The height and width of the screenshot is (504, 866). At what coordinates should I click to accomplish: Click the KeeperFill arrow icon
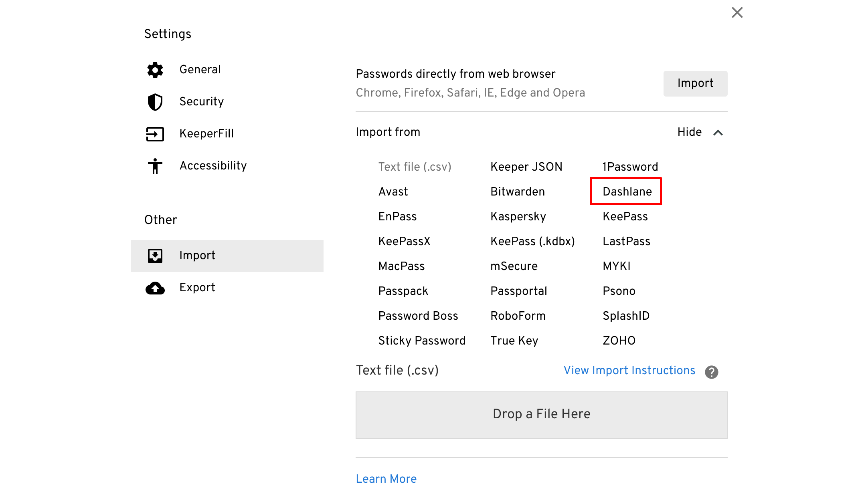pyautogui.click(x=155, y=134)
